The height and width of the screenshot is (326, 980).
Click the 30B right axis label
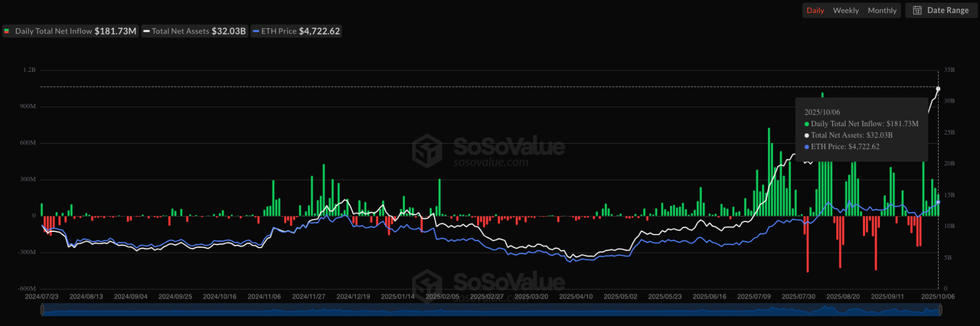tap(949, 101)
